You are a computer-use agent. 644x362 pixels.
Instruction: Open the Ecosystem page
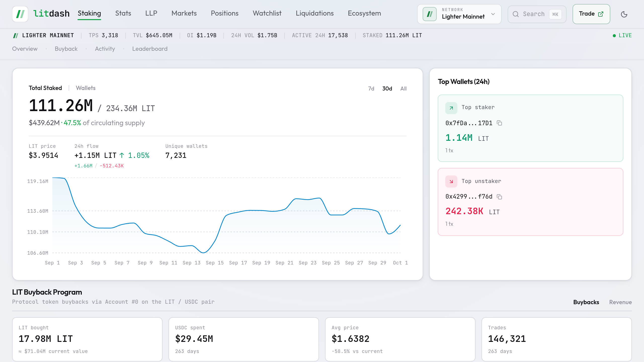[x=365, y=13]
